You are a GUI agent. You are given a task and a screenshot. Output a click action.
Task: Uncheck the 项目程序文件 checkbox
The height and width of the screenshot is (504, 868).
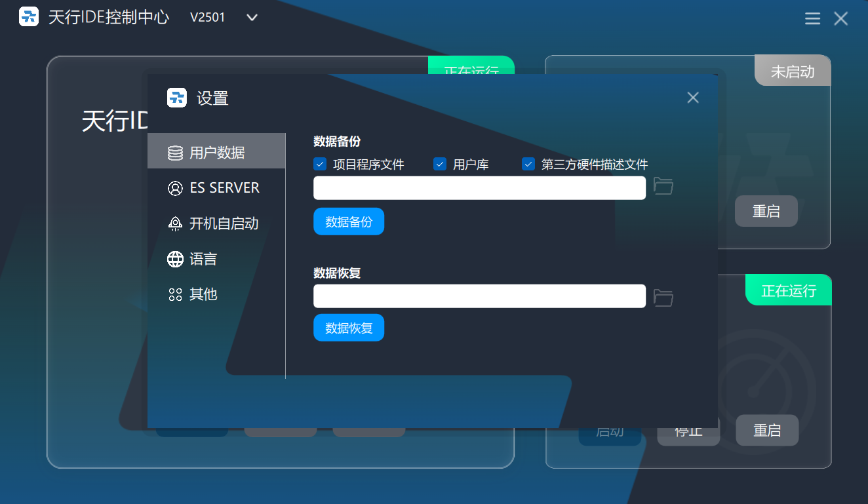(320, 164)
